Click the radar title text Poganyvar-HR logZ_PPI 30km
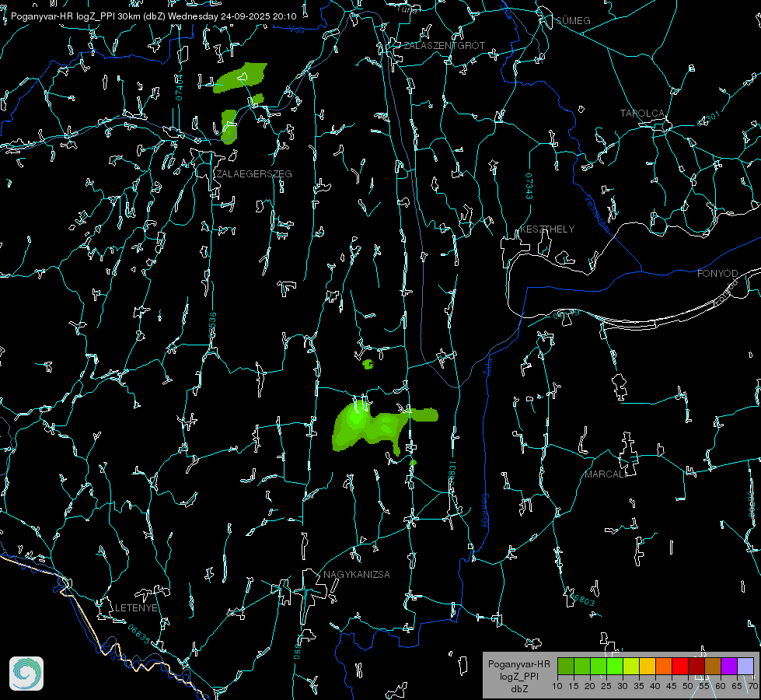 (75, 16)
